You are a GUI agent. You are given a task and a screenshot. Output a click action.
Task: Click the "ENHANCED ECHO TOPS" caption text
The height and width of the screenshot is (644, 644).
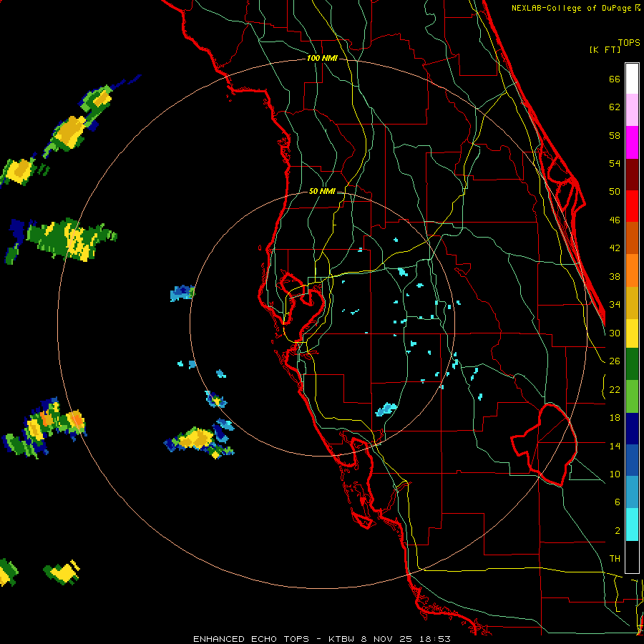click(251, 639)
